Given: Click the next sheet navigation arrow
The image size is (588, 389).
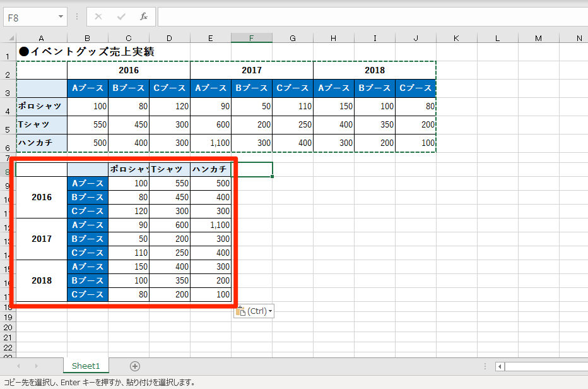Looking at the screenshot, I should coord(37,366).
